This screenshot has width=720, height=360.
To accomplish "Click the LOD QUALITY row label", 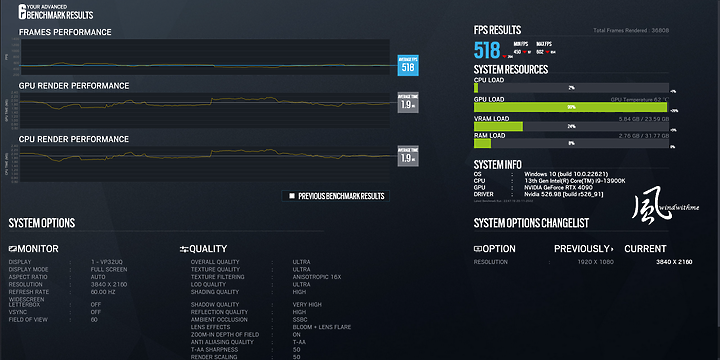I will point(208,285).
